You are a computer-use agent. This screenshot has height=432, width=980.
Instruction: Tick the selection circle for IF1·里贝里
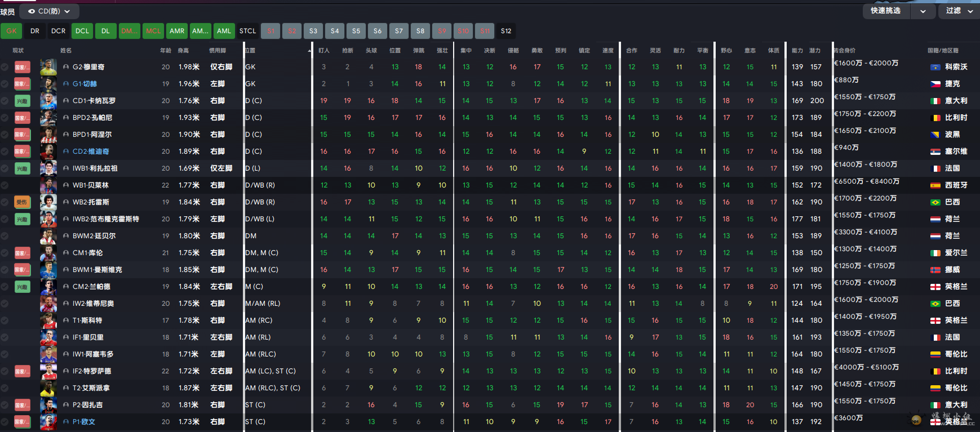pos(5,337)
